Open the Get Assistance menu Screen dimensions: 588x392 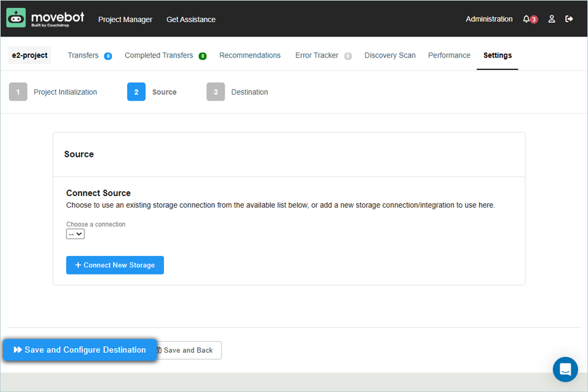point(191,20)
